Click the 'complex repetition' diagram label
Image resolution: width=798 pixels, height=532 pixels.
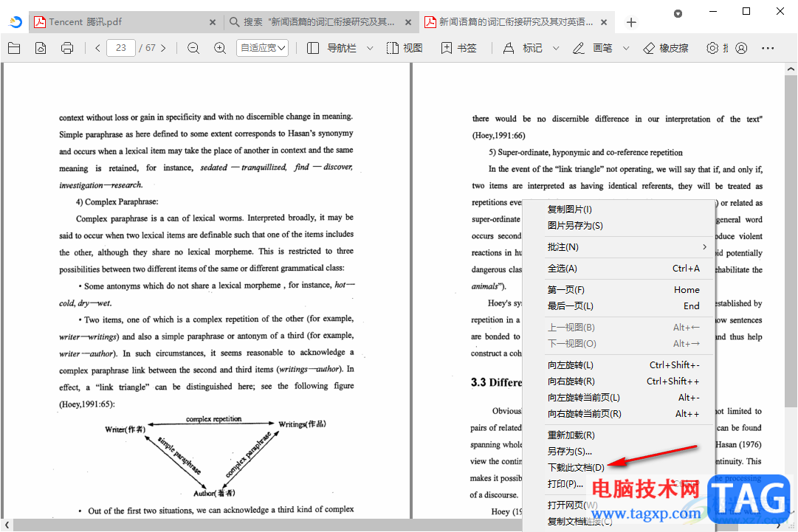pyautogui.click(x=214, y=419)
